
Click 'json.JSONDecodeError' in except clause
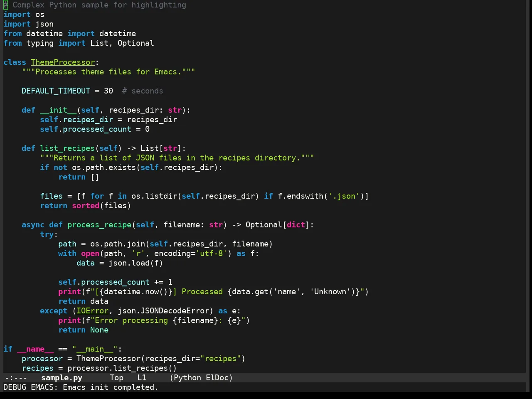(x=163, y=311)
